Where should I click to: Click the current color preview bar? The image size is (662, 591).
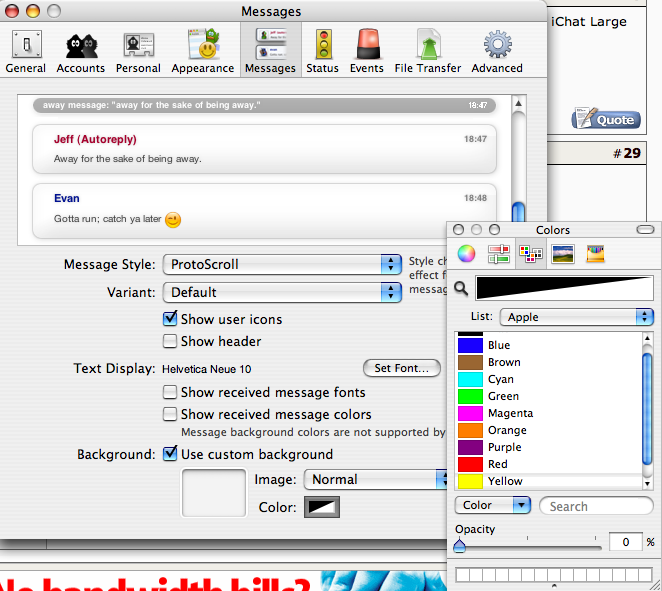click(x=564, y=288)
